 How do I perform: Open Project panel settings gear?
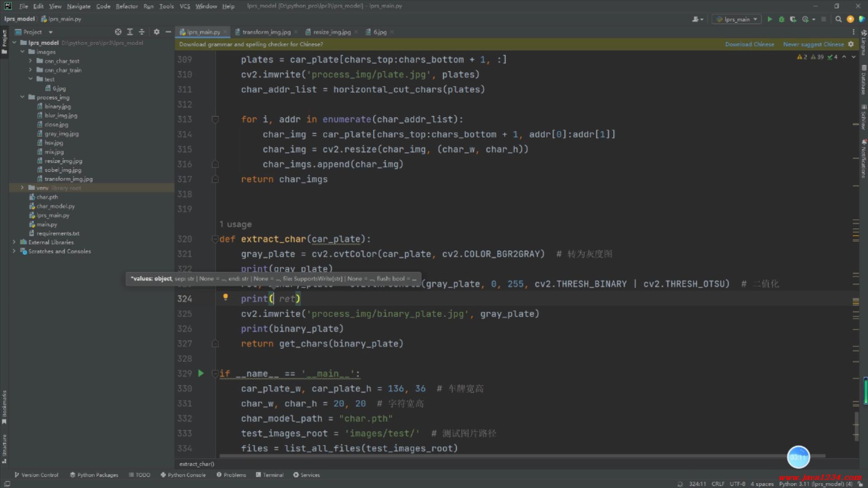pyautogui.click(x=156, y=32)
